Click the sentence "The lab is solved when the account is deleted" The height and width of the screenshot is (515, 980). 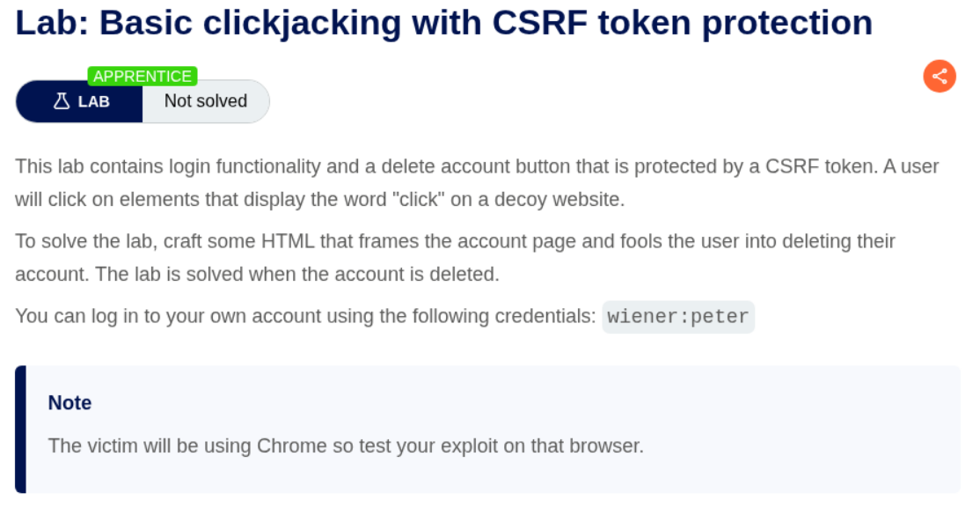click(297, 274)
